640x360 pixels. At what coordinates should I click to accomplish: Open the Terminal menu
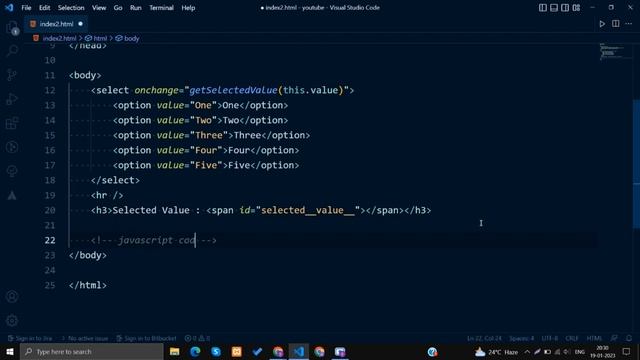tap(161, 8)
